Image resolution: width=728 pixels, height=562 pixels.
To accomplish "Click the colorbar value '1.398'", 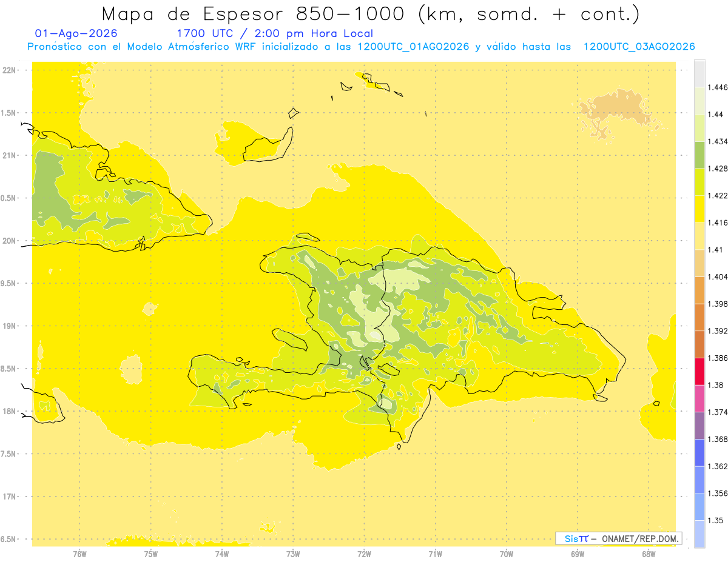I will pos(718,304).
